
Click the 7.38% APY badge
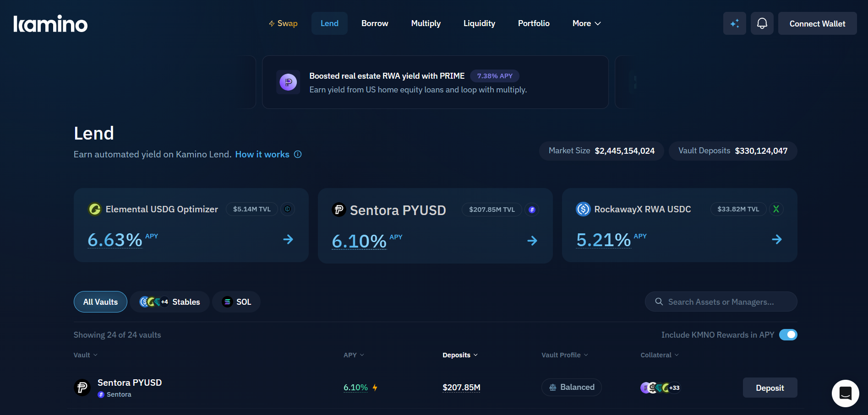coord(495,76)
